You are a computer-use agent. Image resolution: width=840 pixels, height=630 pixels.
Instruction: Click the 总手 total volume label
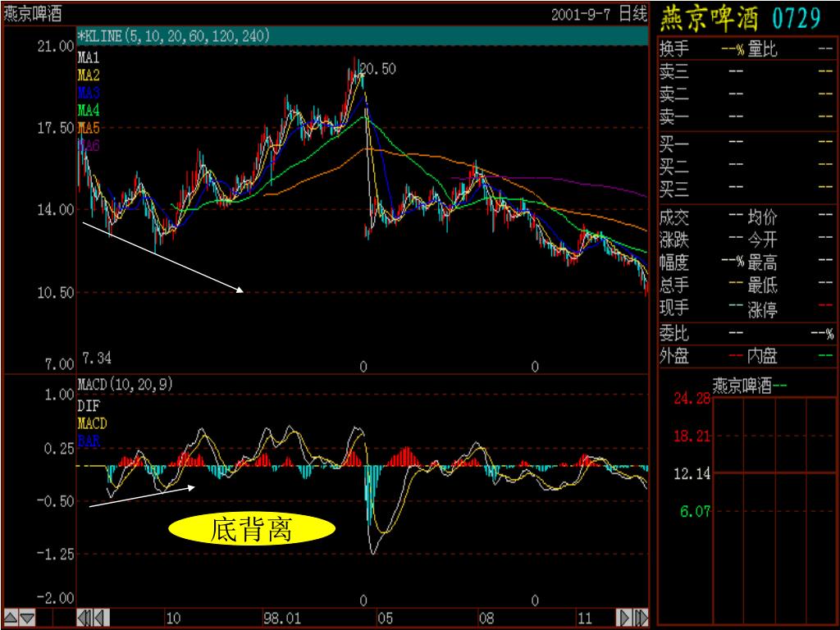(674, 285)
